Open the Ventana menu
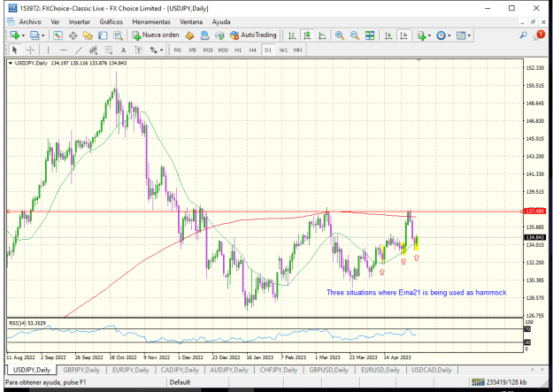Screen dimensions: 553x392 click(x=191, y=22)
